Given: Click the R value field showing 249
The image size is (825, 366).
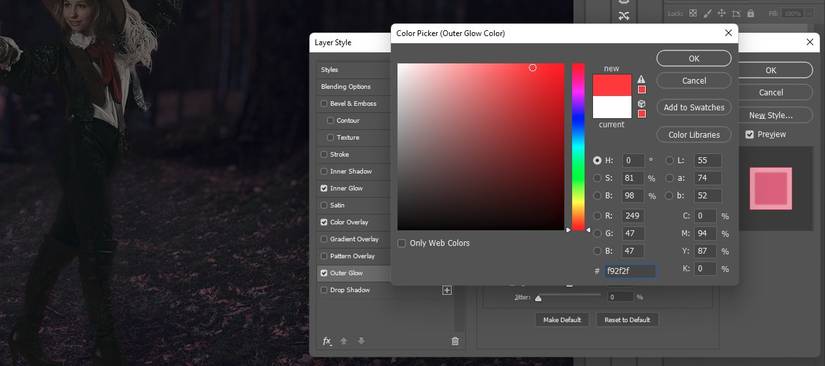Looking at the screenshot, I should [633, 216].
